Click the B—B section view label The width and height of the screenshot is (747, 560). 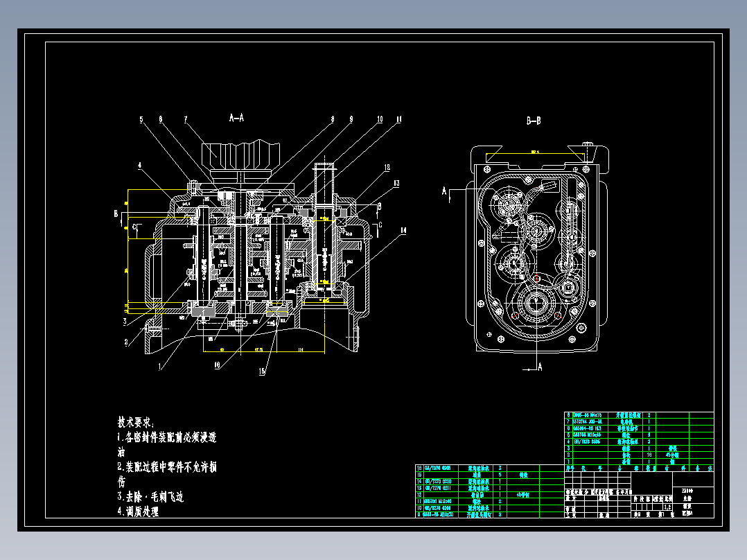(x=532, y=118)
